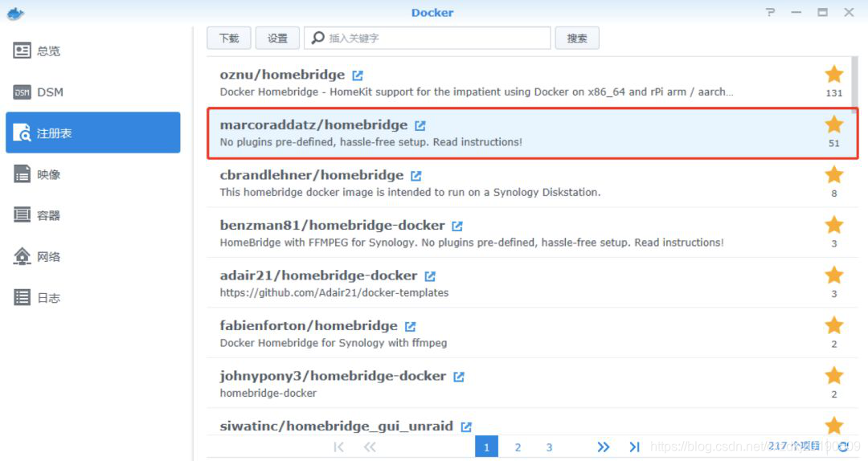Open the DSM section in sidebar
The image size is (868, 461).
point(93,92)
